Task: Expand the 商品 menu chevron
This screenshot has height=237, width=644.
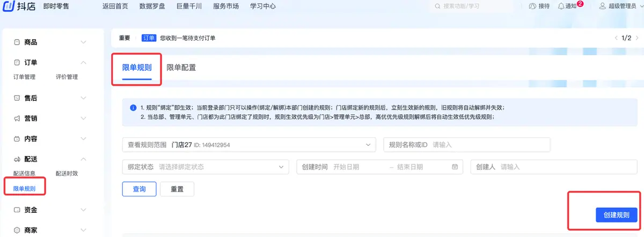Action: [x=83, y=42]
